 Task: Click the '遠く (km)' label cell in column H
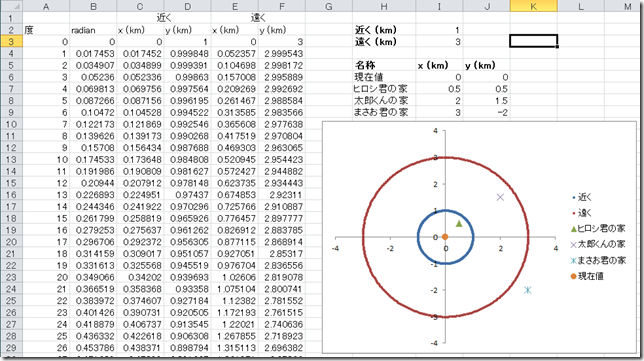(384, 42)
